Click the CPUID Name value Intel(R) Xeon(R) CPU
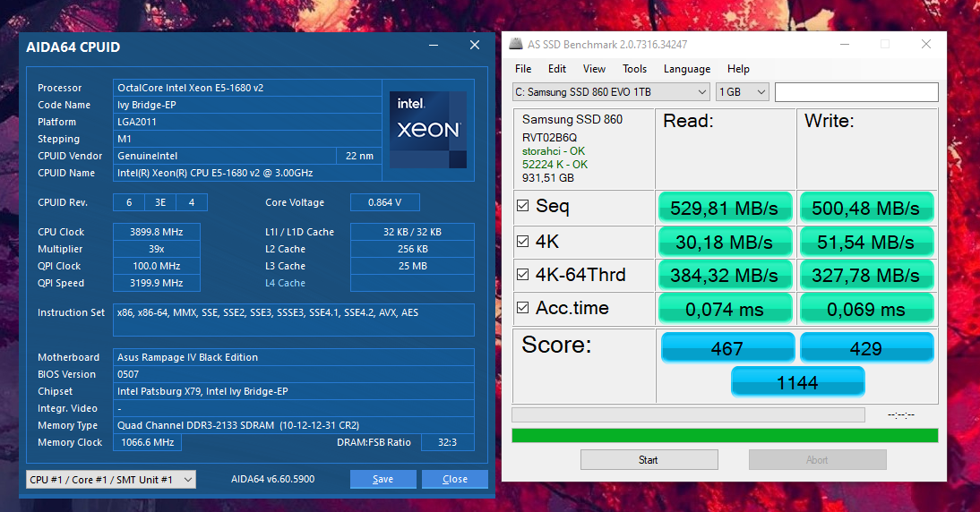The height and width of the screenshot is (512, 980). [x=247, y=173]
